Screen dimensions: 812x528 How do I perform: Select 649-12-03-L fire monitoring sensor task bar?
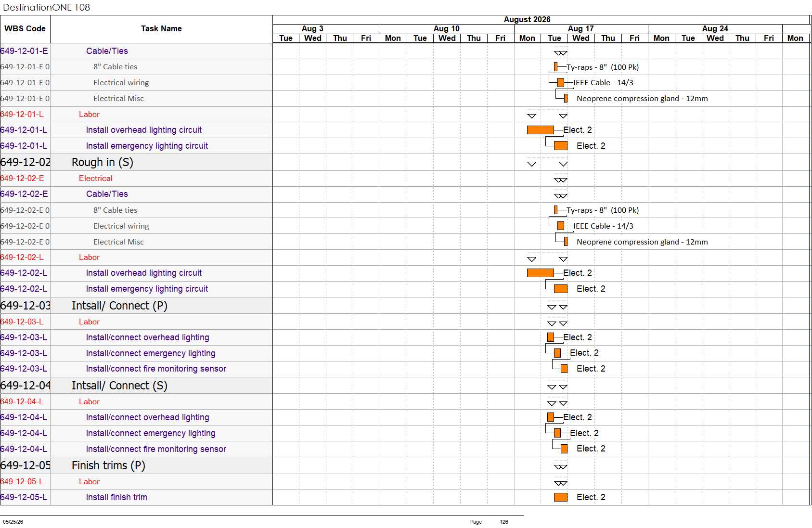pyautogui.click(x=564, y=369)
